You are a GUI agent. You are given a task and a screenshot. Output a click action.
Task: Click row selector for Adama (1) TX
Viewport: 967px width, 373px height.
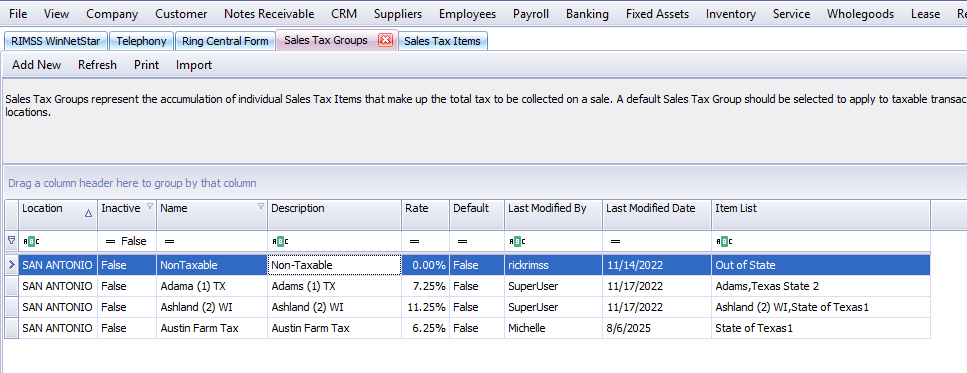11,286
